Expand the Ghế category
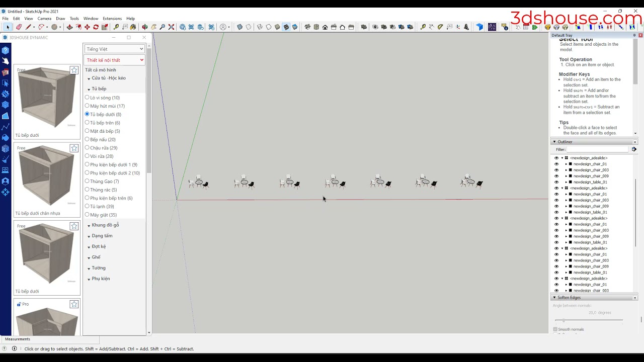This screenshot has height=362, width=644. [96, 257]
